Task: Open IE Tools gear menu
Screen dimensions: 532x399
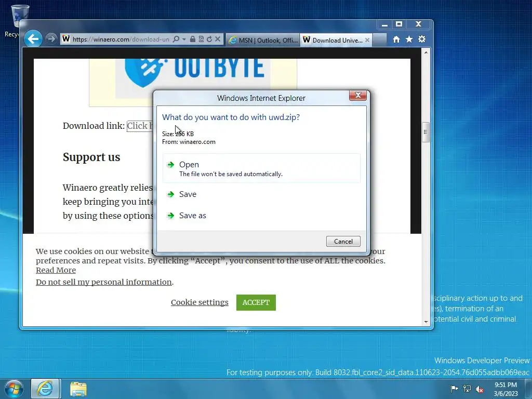Action: coord(422,39)
